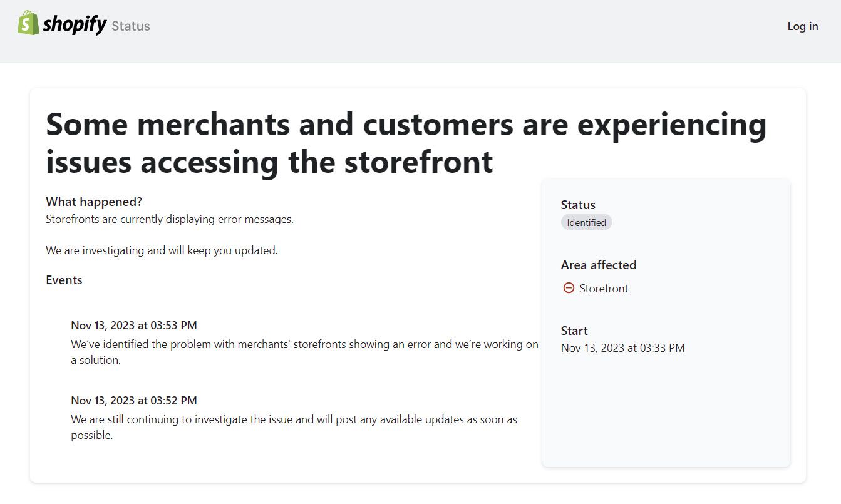This screenshot has height=504, width=841.
Task: Click 'Storefronts are currently displaying error messages.' text
Action: click(170, 219)
